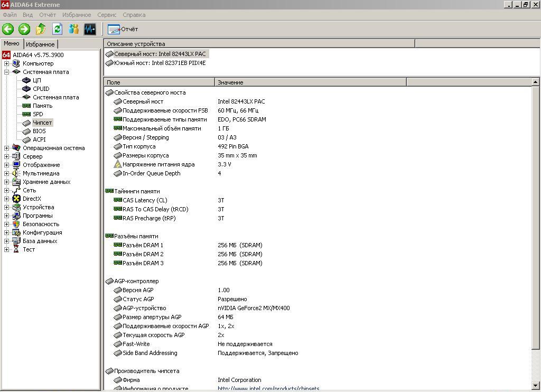
Task: Open the Избранное menu in the menu bar
Action: 77,15
